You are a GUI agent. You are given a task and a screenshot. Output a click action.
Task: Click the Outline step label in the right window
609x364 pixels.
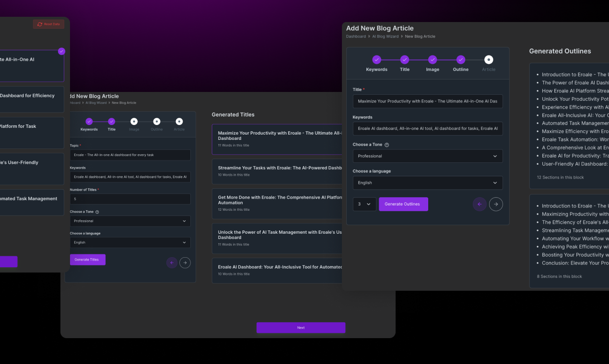[x=461, y=69]
